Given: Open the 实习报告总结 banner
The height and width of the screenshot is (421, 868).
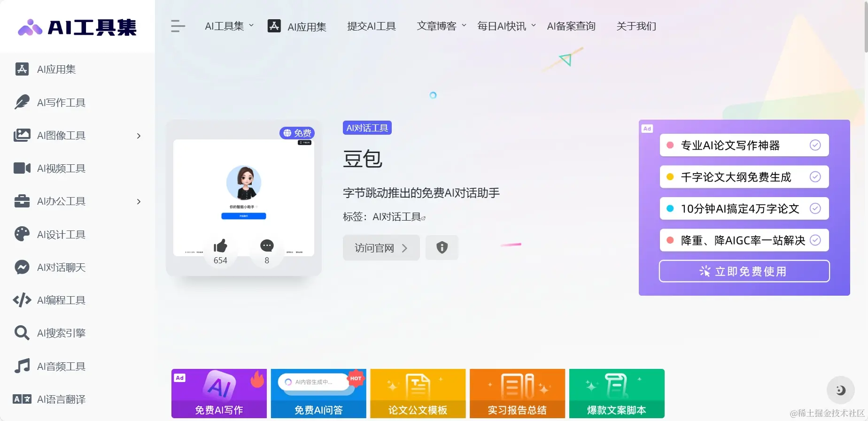Looking at the screenshot, I should pyautogui.click(x=517, y=393).
